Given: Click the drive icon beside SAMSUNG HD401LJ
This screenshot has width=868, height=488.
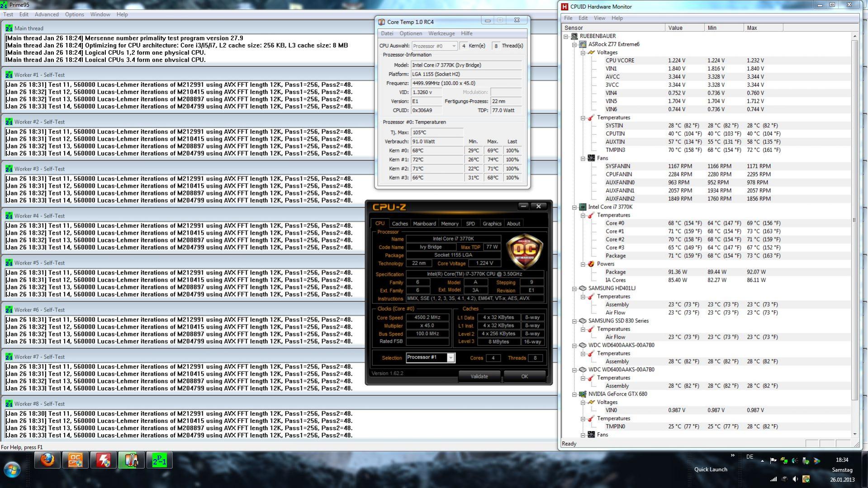Looking at the screenshot, I should (x=583, y=288).
